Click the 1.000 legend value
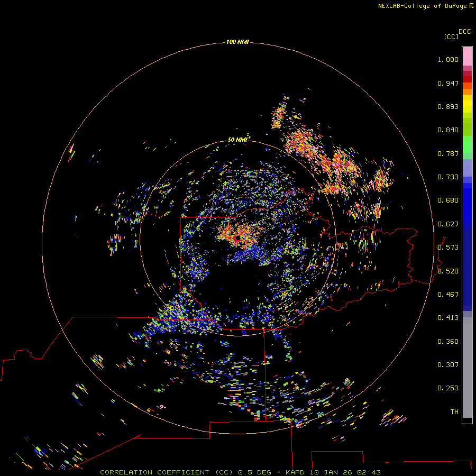The width and height of the screenshot is (476, 476). pyautogui.click(x=448, y=59)
